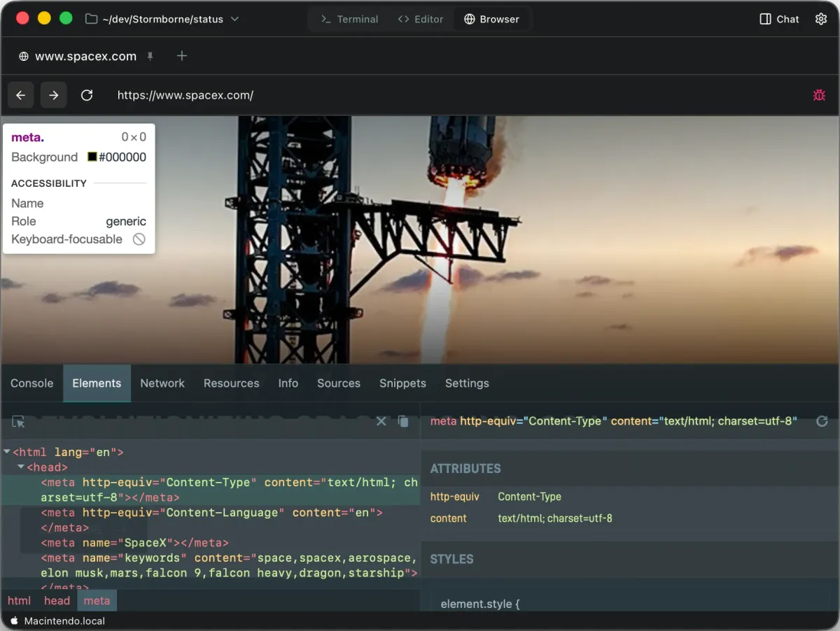This screenshot has height=631, width=840.
Task: Switch to the Console tab
Action: click(x=31, y=383)
